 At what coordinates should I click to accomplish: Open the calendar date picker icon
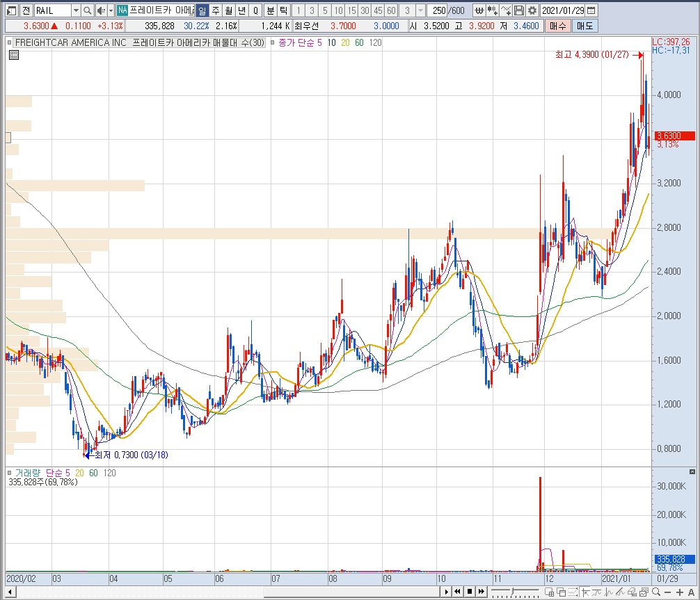pyautogui.click(x=591, y=10)
